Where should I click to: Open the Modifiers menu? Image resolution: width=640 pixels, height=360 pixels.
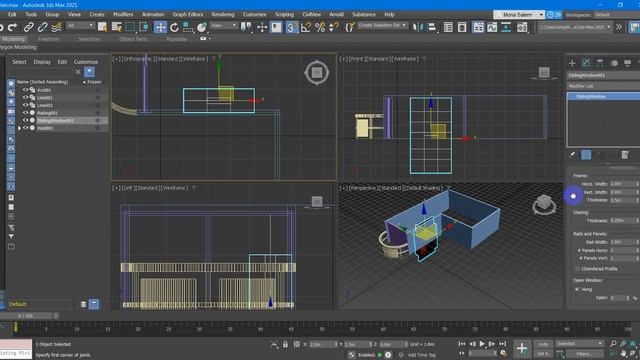tap(123, 14)
